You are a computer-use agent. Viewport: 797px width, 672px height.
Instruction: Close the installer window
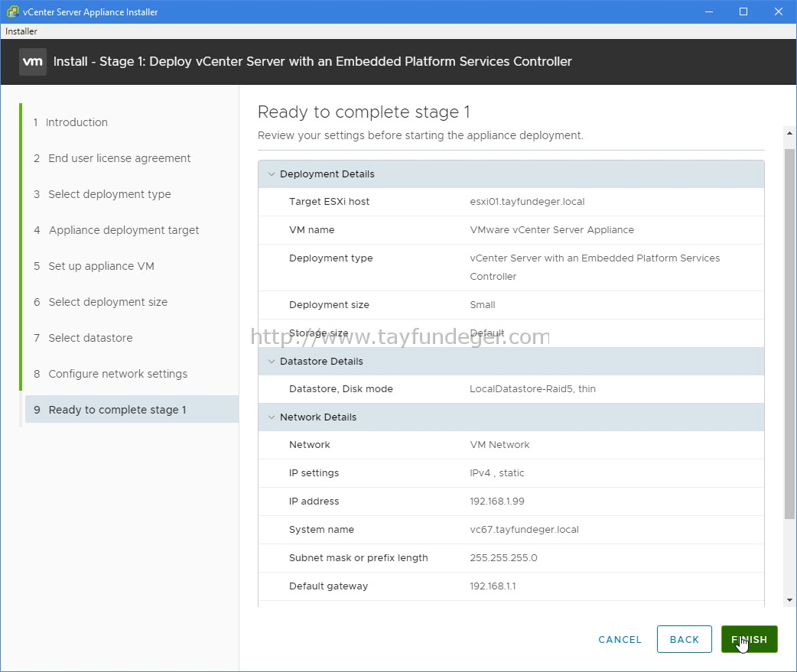[778, 11]
